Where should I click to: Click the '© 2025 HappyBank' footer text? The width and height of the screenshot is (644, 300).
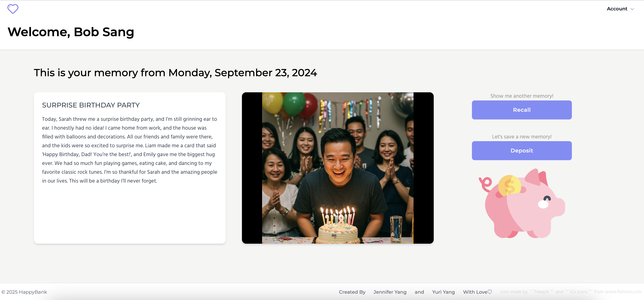pos(24,292)
